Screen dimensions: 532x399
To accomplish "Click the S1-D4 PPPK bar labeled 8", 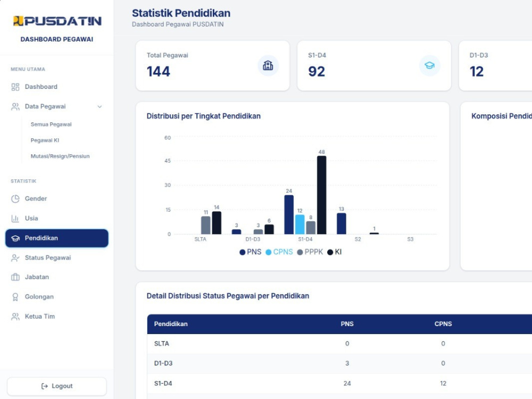I will pyautogui.click(x=311, y=228).
